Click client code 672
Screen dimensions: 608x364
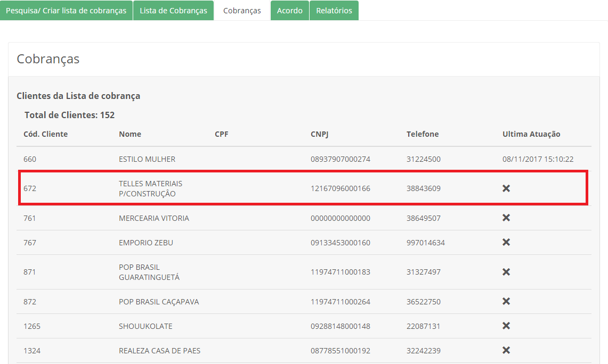(30, 188)
